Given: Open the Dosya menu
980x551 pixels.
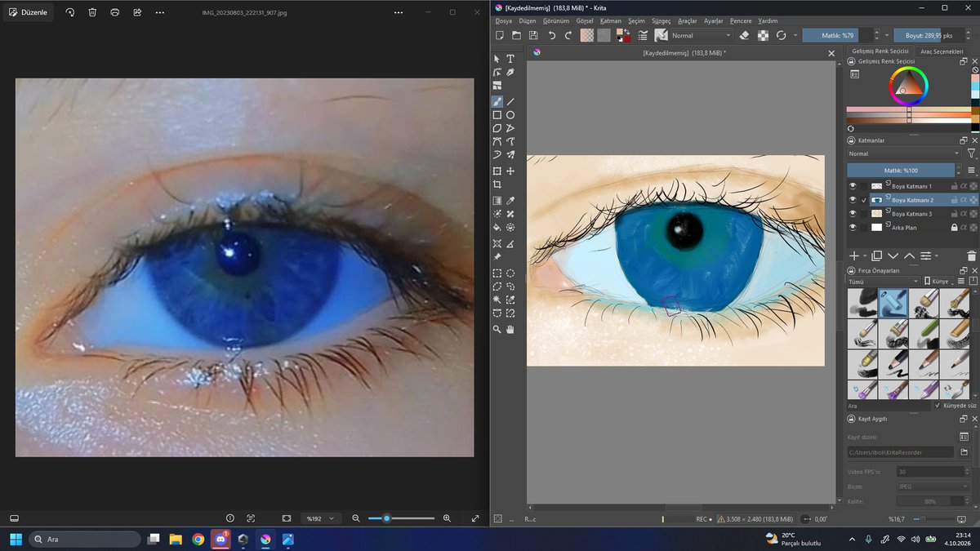Looking at the screenshot, I should 504,20.
